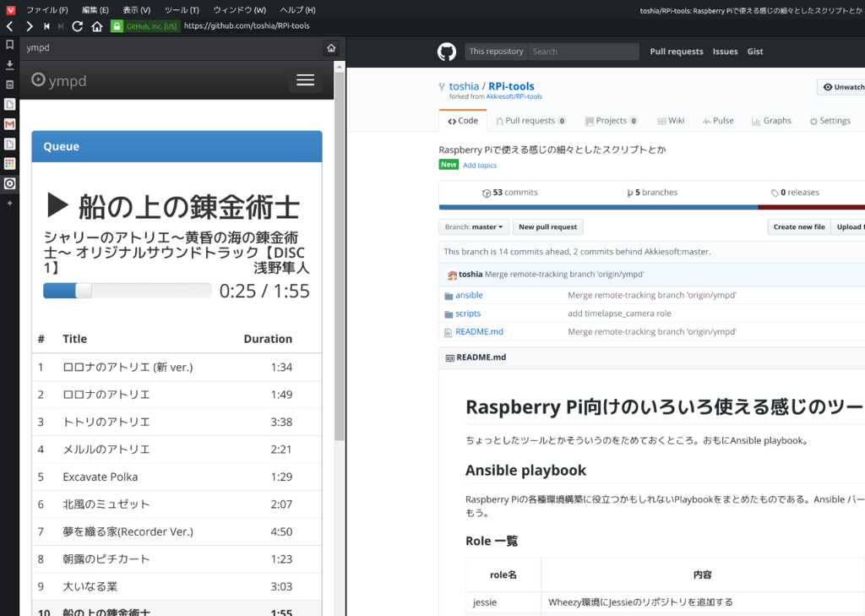Switch to the Graphs tab
865x616 pixels.
pos(771,121)
